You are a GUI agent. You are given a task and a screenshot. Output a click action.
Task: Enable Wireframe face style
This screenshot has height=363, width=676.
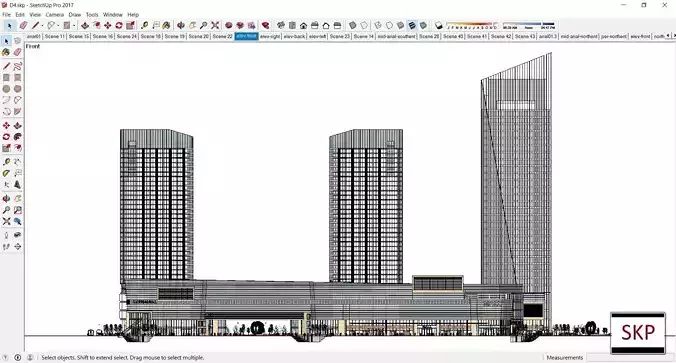378,25
